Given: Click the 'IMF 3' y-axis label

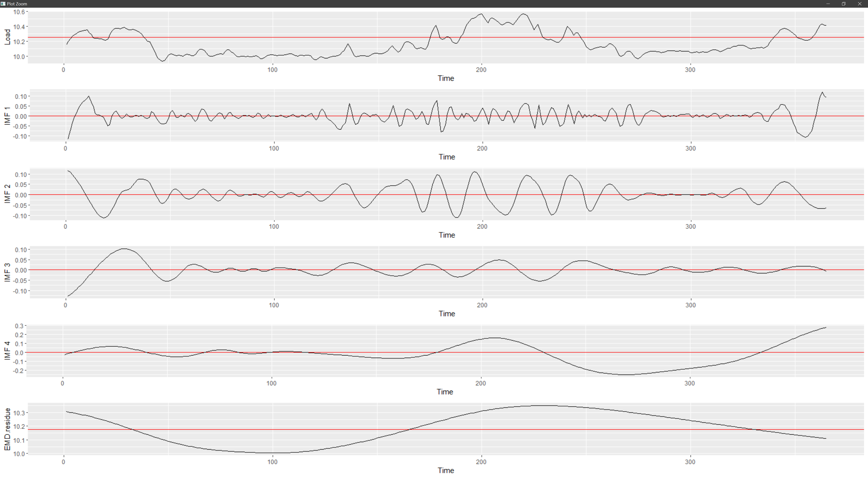Looking at the screenshot, I should tap(7, 272).
